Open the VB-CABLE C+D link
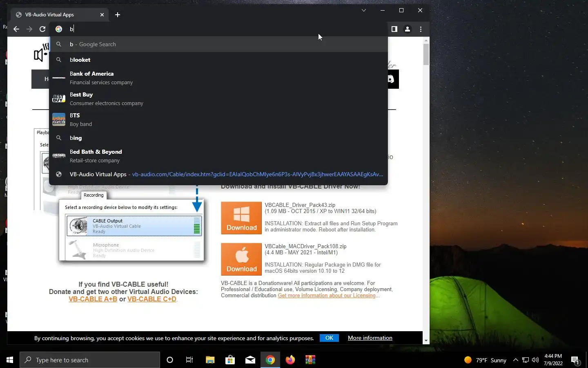588x368 pixels. (152, 299)
